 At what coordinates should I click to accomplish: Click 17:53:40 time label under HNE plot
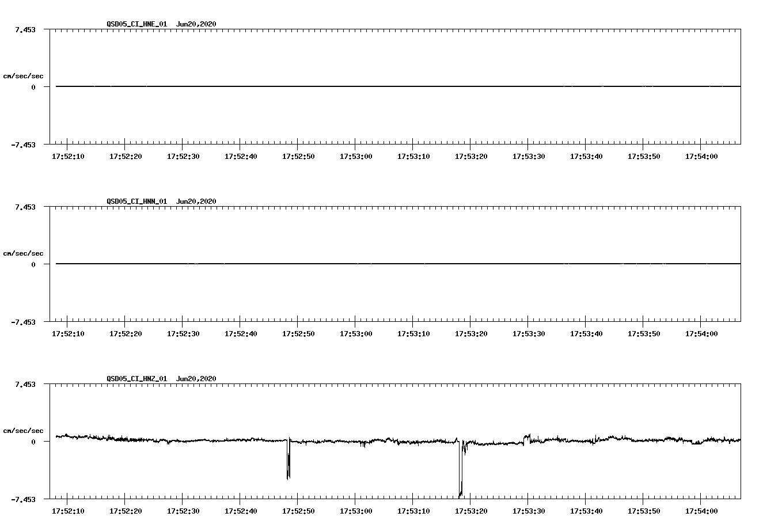coord(586,156)
